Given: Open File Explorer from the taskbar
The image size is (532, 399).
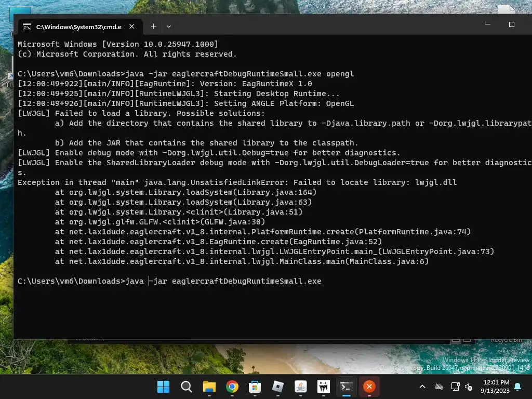Looking at the screenshot, I should tap(209, 387).
